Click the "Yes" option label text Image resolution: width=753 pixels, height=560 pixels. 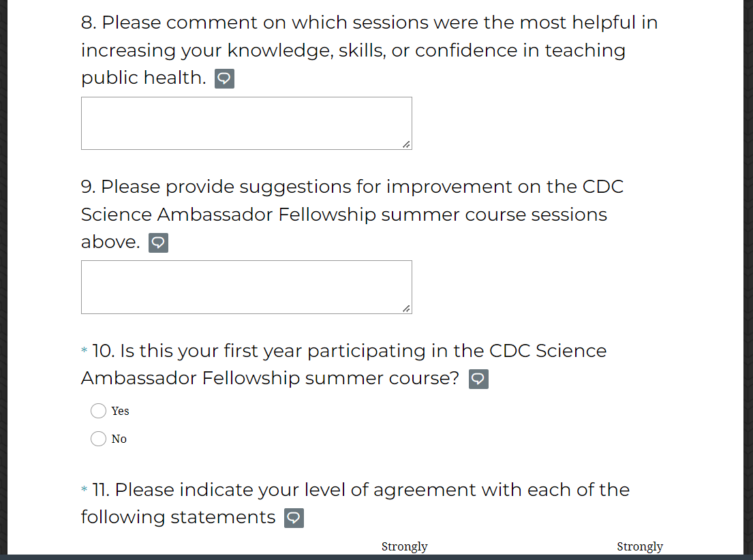pos(121,411)
